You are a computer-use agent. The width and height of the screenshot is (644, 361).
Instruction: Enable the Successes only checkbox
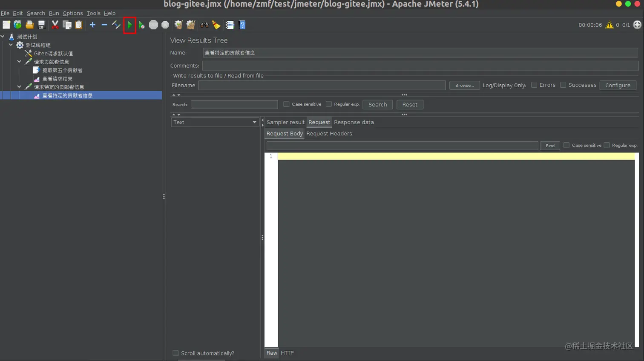point(563,85)
